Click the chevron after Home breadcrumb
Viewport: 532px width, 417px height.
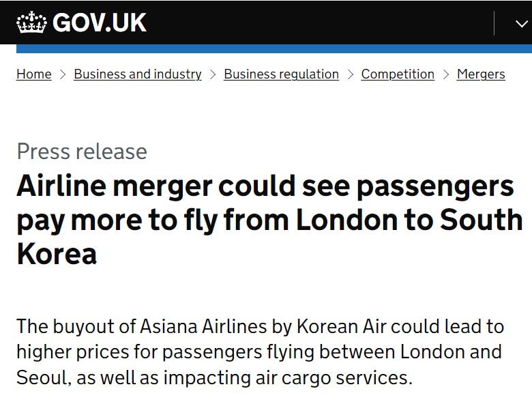point(63,74)
